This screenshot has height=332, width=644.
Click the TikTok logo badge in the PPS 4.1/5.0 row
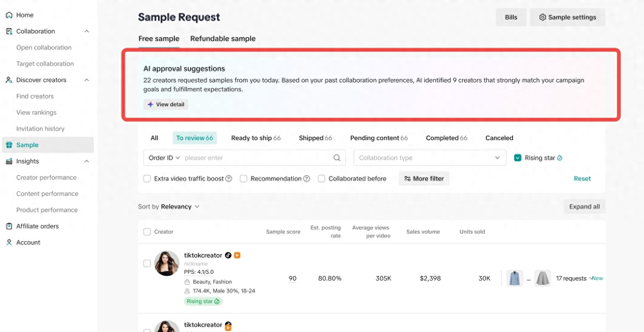pyautogui.click(x=228, y=255)
